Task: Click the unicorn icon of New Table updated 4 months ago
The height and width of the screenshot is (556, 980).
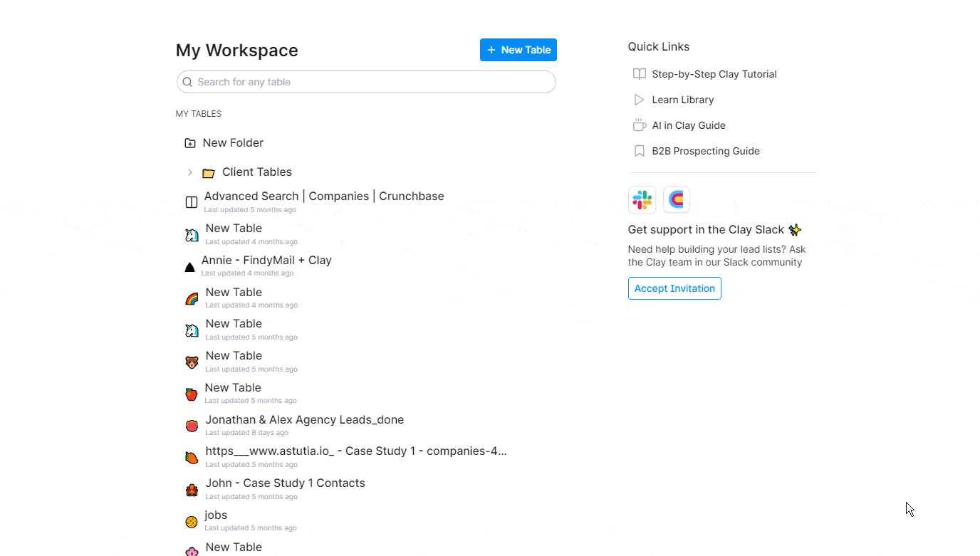Action: (x=192, y=235)
